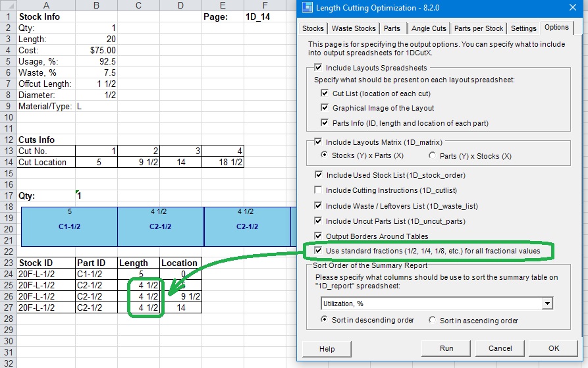Viewport: 588px width, 368px height.
Task: Expand the Utilization, % sort dropdown
Action: 545,303
